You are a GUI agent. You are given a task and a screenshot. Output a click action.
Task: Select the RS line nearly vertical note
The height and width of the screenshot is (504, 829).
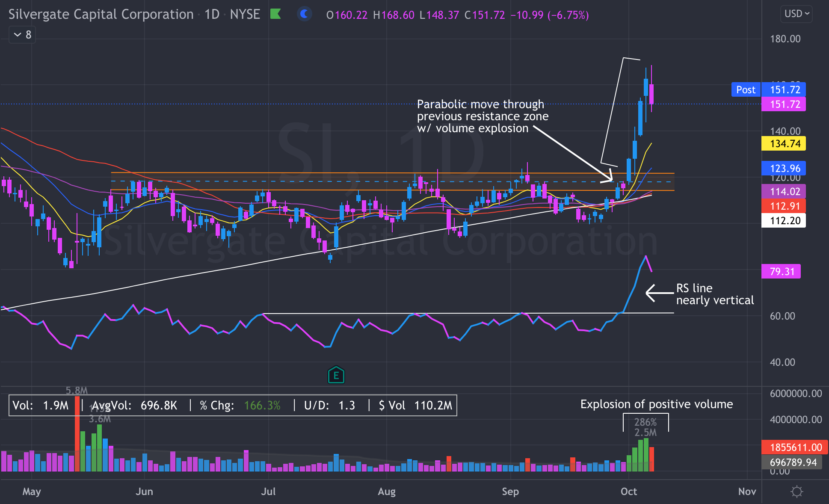(714, 294)
